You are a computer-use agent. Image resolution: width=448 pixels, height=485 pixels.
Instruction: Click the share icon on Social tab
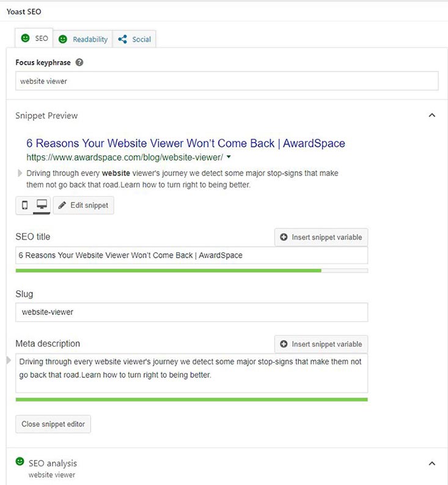coord(122,39)
